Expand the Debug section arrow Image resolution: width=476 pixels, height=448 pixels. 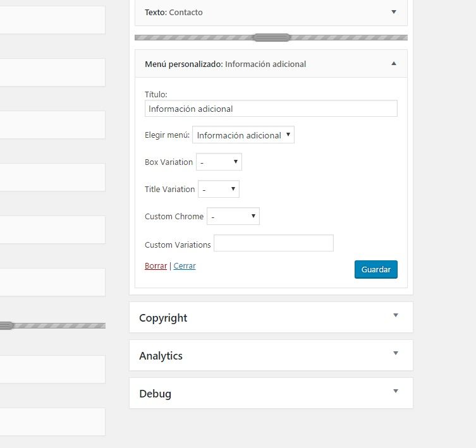point(396,391)
